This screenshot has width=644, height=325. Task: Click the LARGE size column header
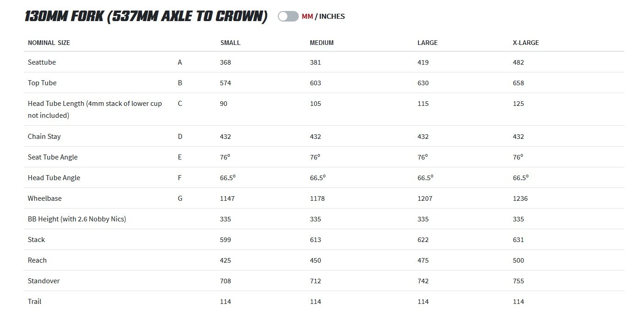427,43
